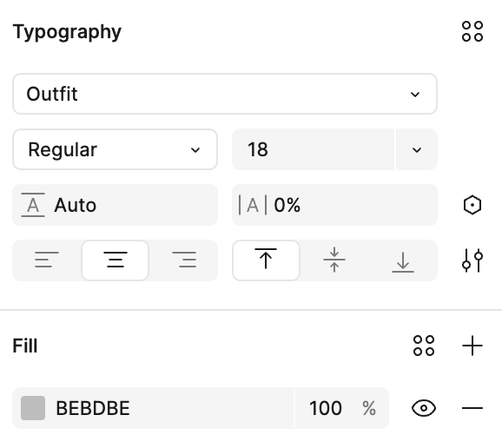The height and width of the screenshot is (448, 502).
Task: Click the apply variable hexagon icon
Action: tap(472, 205)
